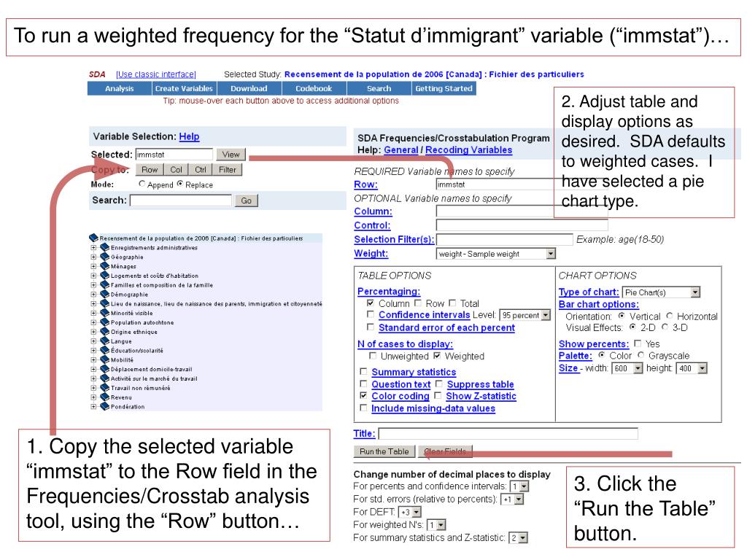
Task: Open the Recoding Variables help link
Action: coord(469,150)
